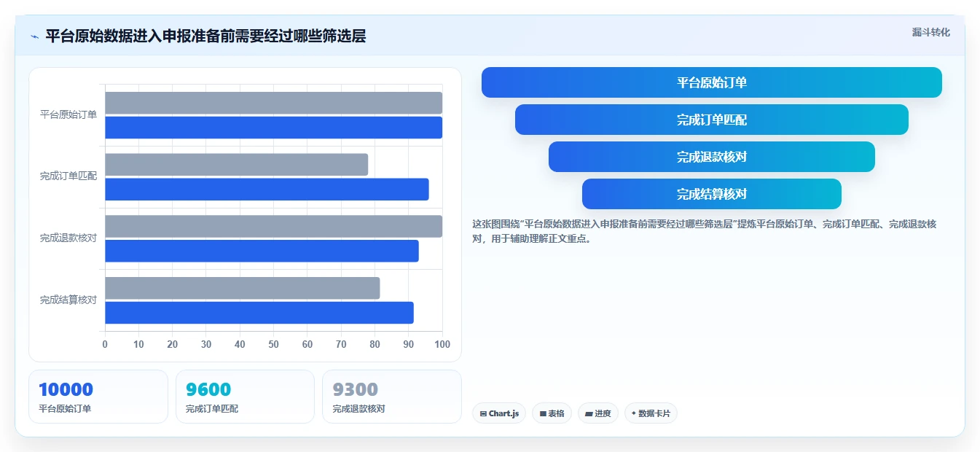The height and width of the screenshot is (452, 980).
Task: Select the 完成结算核对 funnel stage
Action: point(712,194)
